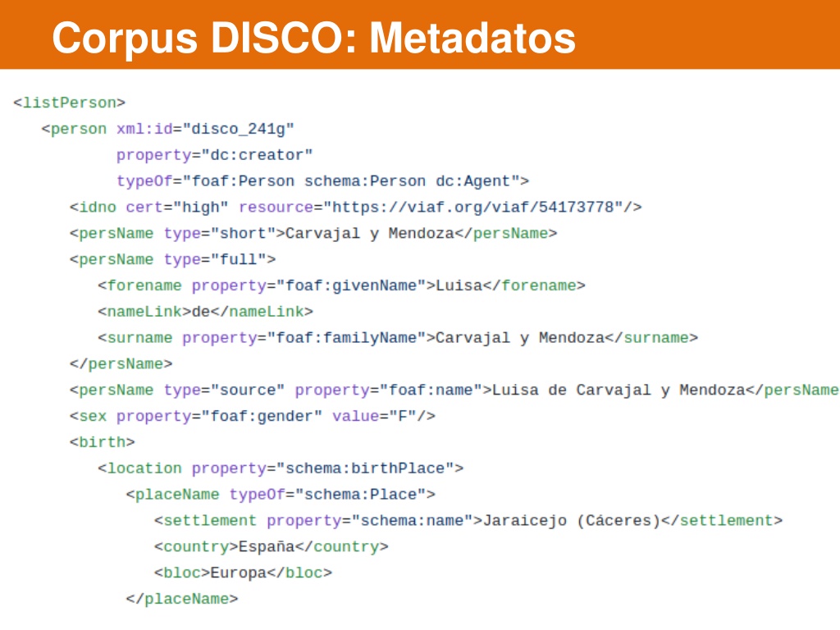Image resolution: width=840 pixels, height=630 pixels.
Task: Select the typeOf foaf:Person schema:Person line
Action: point(323,181)
